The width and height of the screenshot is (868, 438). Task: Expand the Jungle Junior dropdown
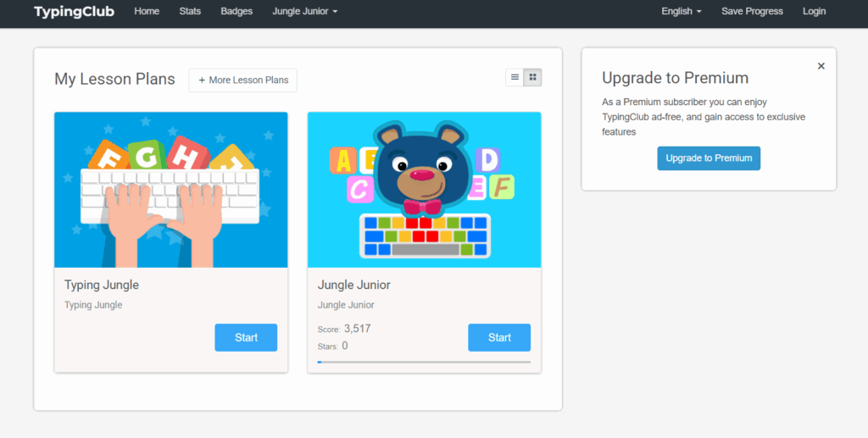point(305,11)
